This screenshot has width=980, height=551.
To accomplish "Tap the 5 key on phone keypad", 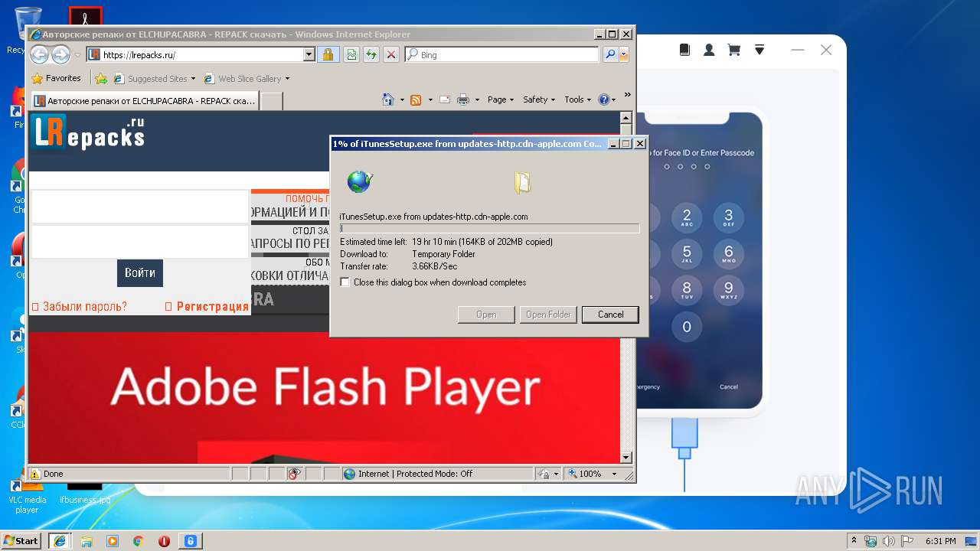I will tap(687, 255).
